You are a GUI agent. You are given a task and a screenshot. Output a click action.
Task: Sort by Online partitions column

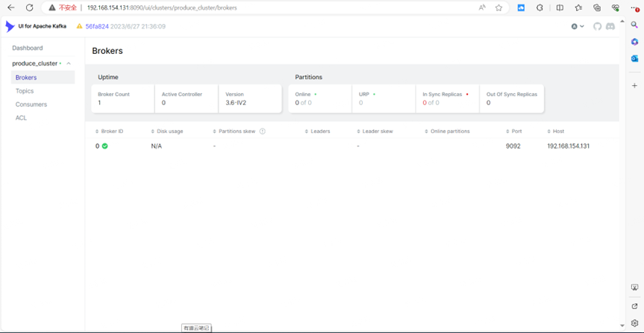[x=447, y=131]
